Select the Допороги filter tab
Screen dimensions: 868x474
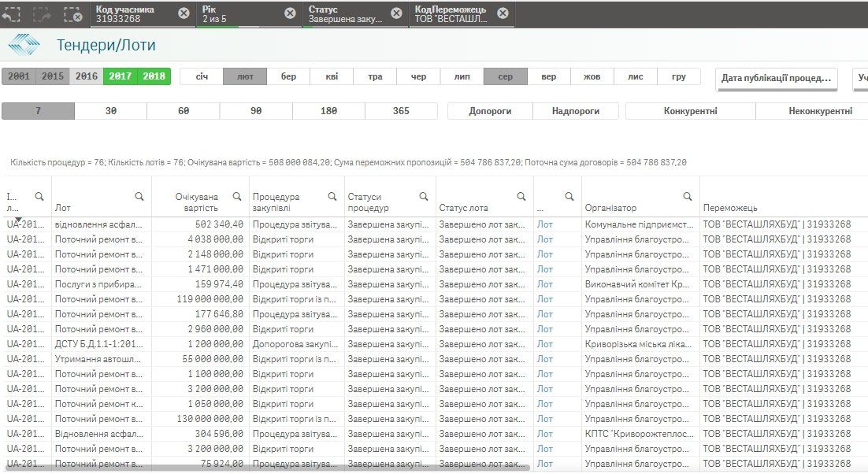[x=489, y=111]
